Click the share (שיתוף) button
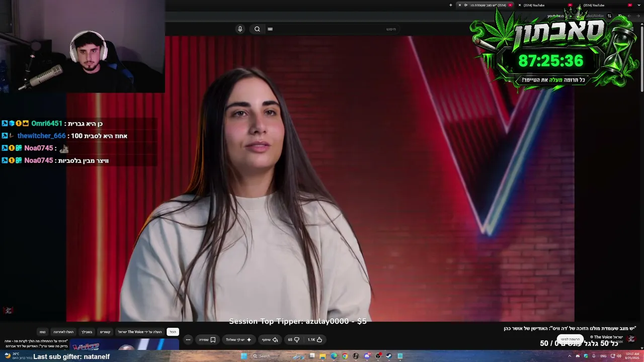This screenshot has height=362, width=644. [270, 340]
